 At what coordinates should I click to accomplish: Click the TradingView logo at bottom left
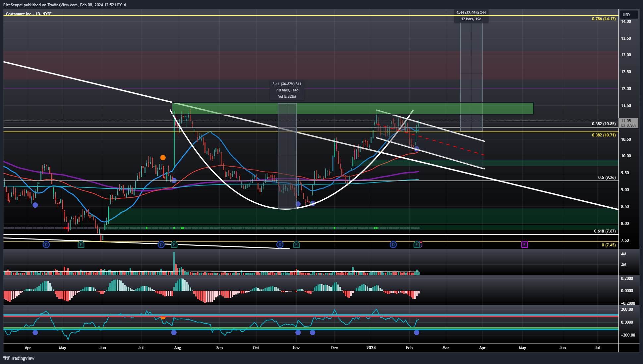pos(19,358)
